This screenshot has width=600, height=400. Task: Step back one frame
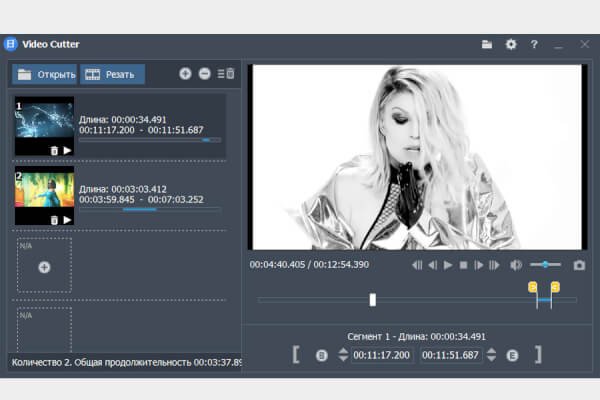pyautogui.click(x=433, y=265)
